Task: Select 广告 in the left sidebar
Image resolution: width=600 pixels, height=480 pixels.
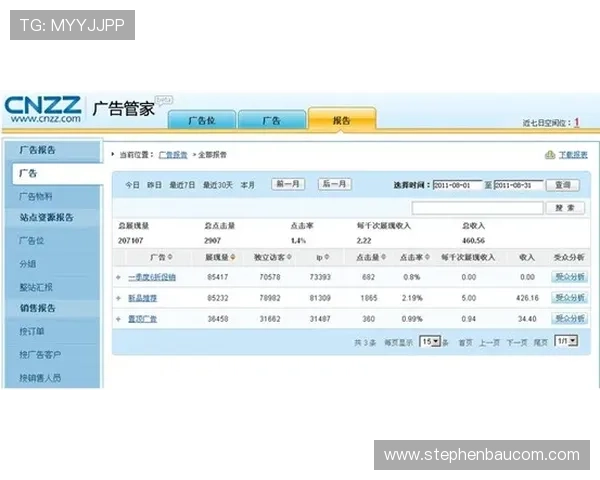Action: click(57, 174)
